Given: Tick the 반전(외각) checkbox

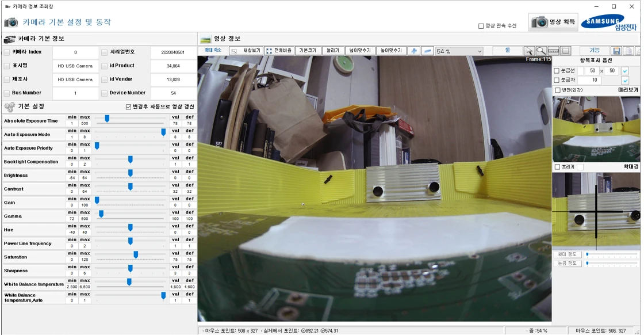Looking at the screenshot, I should point(558,90).
